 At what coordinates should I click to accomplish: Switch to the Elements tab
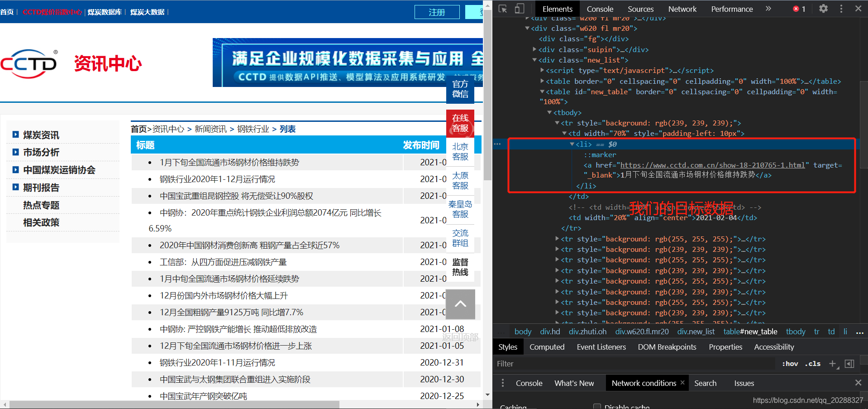click(557, 9)
